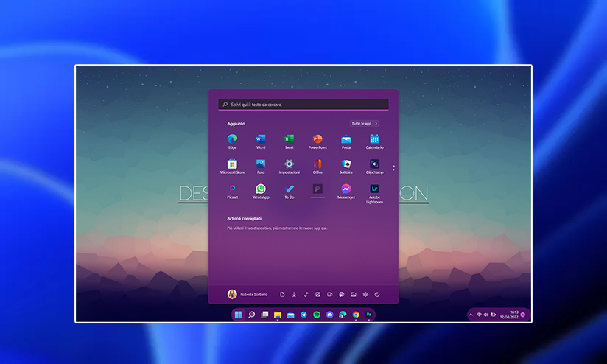Image resolution: width=607 pixels, height=364 pixels.
Task: Expand hidden system tray icons chevron
Action: point(471,315)
